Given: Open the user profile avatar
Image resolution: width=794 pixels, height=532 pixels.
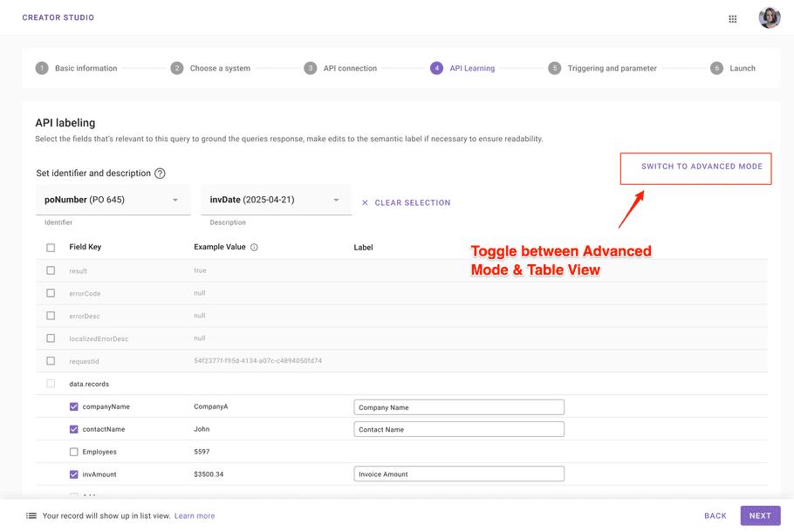Looking at the screenshot, I should 770,17.
